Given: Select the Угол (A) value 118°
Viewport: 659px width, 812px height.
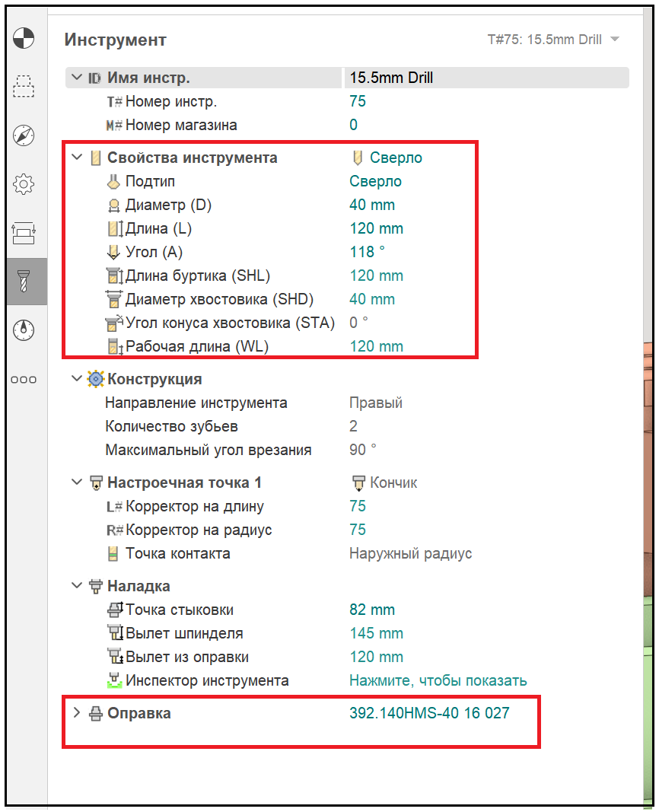Looking at the screenshot, I should point(366,252).
